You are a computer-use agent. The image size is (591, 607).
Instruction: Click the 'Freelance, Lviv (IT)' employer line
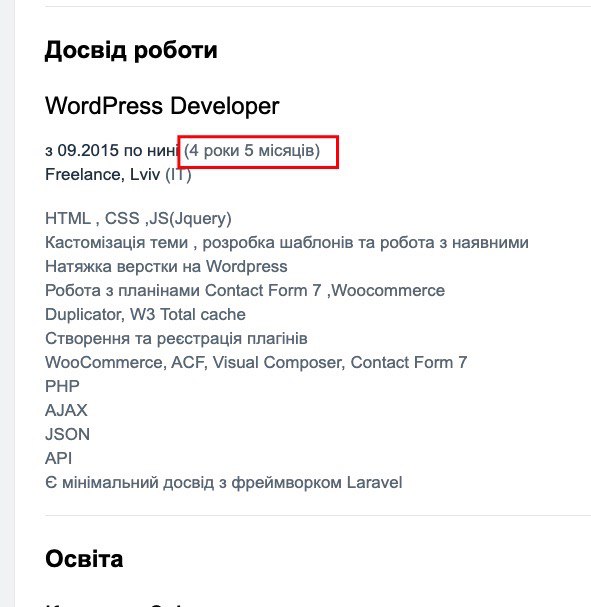pyautogui.click(x=118, y=175)
